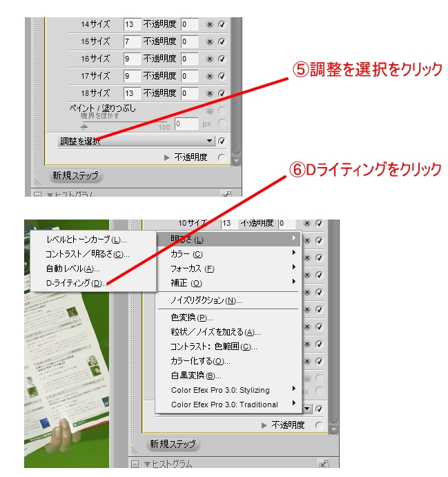This screenshot has width=448, height=477.
Task: Expand the 不透明度 triangle below 調整を選択
Action: 166,157
